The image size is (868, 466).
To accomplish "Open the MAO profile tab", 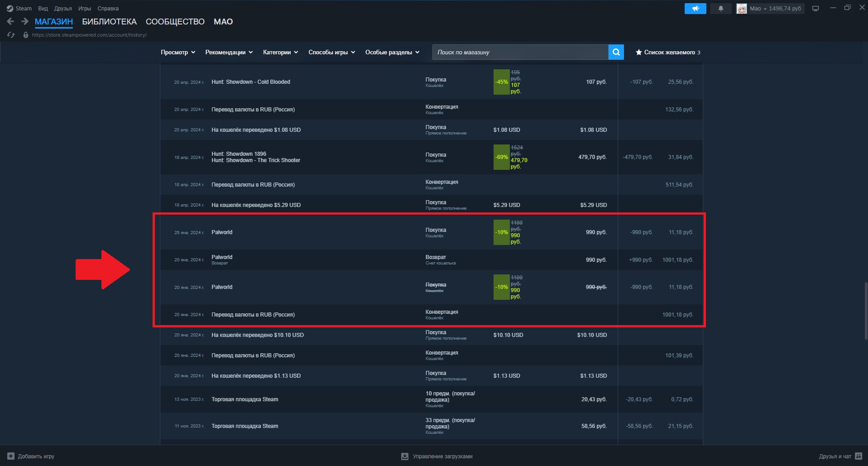I will [223, 22].
